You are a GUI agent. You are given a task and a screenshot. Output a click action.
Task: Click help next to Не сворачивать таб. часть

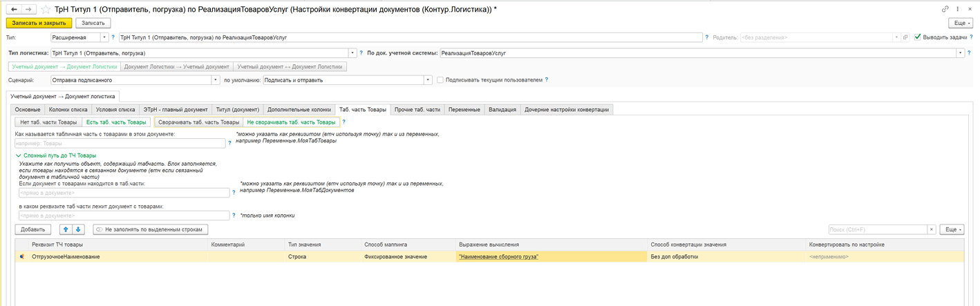(x=344, y=122)
